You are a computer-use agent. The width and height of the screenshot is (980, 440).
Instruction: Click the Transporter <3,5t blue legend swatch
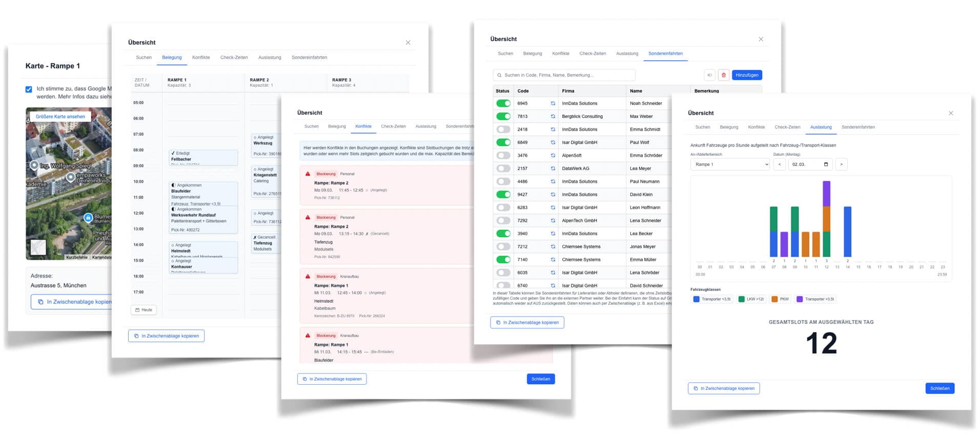[x=696, y=299]
